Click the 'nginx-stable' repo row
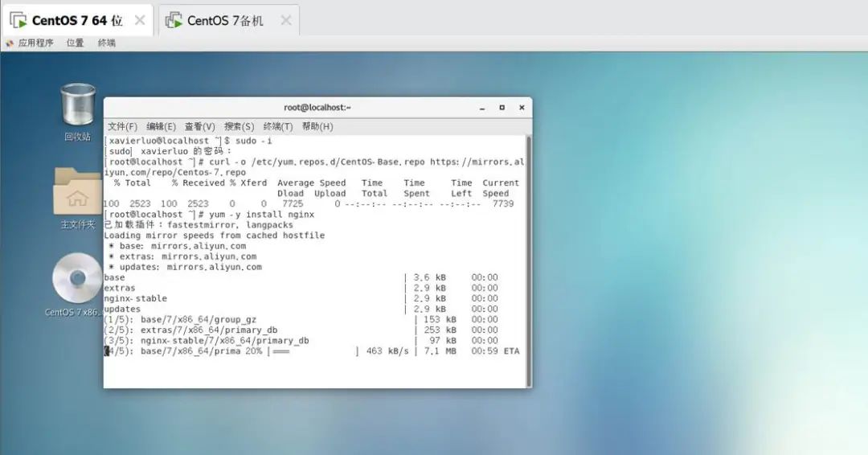This screenshot has height=455, width=868. [x=301, y=298]
